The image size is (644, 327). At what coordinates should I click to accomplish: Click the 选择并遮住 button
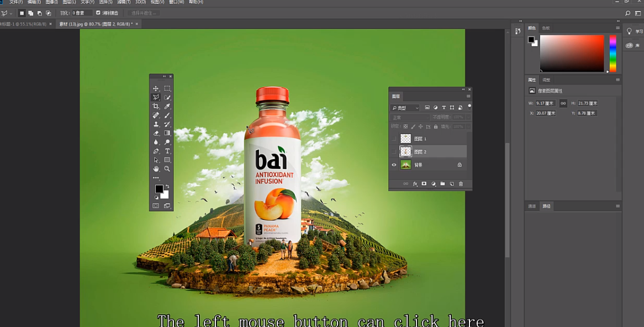pyautogui.click(x=144, y=13)
